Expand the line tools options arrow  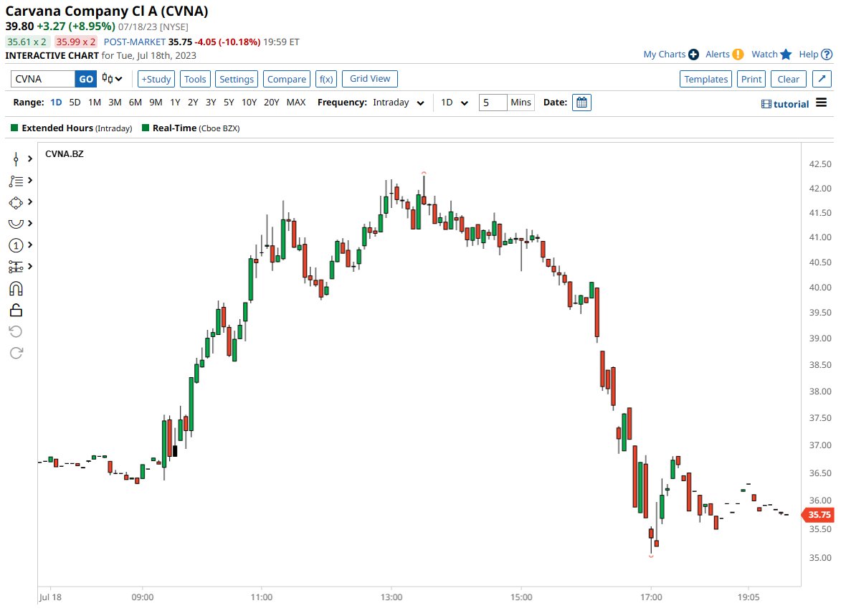(30, 180)
